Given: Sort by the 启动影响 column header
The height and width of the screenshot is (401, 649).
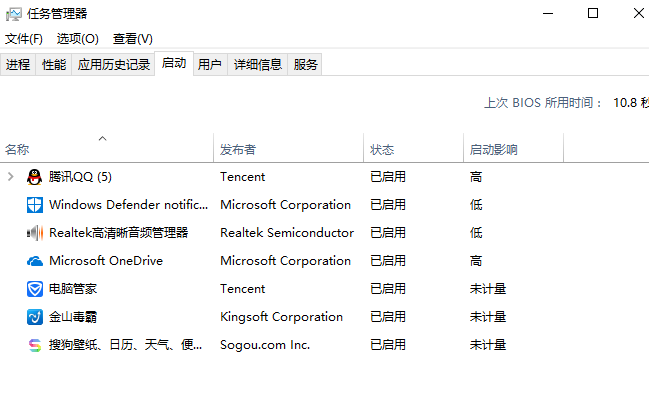Looking at the screenshot, I should coord(493,150).
